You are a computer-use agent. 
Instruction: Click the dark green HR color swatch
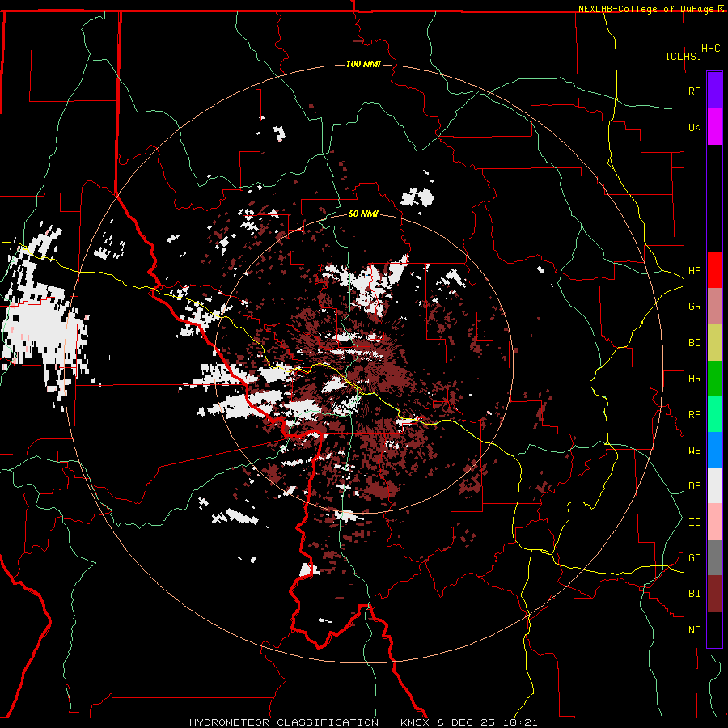(x=714, y=379)
